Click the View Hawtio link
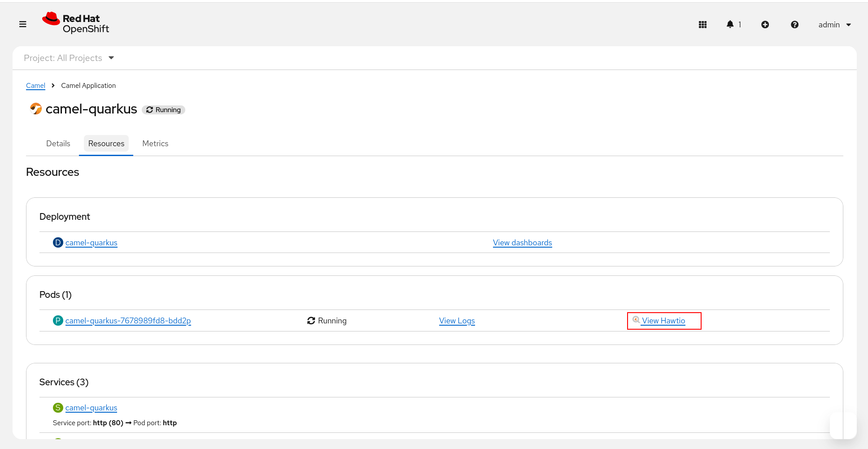868x449 pixels. [663, 321]
